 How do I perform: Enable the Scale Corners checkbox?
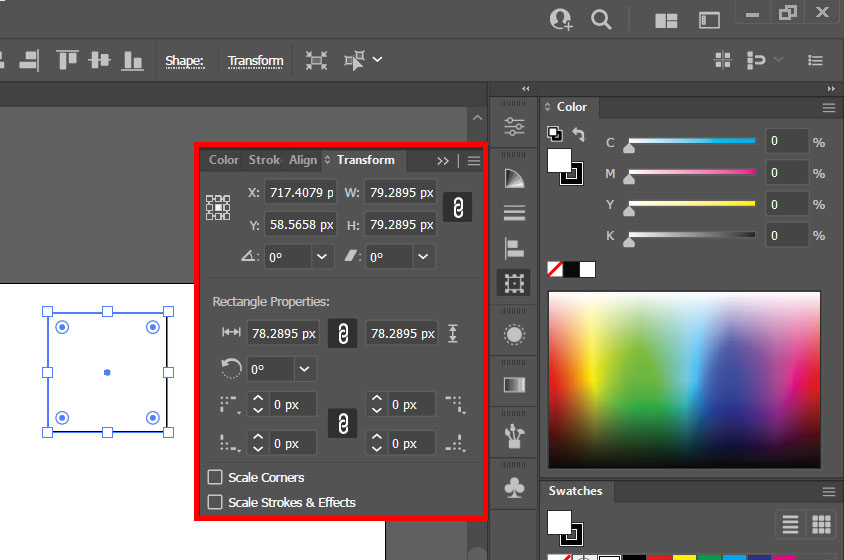(x=215, y=477)
